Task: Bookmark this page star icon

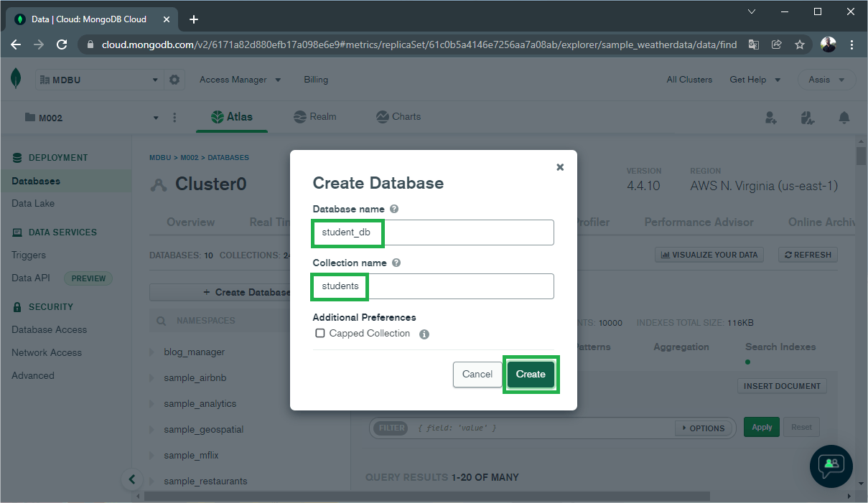Action: coord(799,44)
